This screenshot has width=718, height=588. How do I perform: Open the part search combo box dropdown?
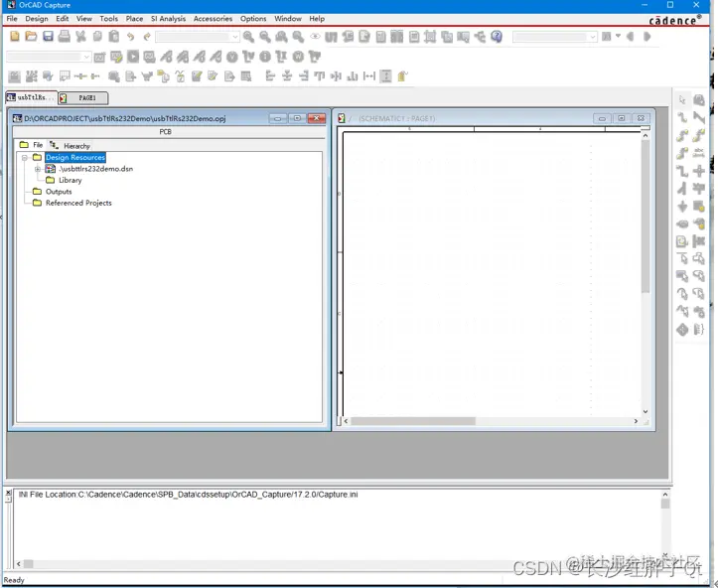pos(235,37)
